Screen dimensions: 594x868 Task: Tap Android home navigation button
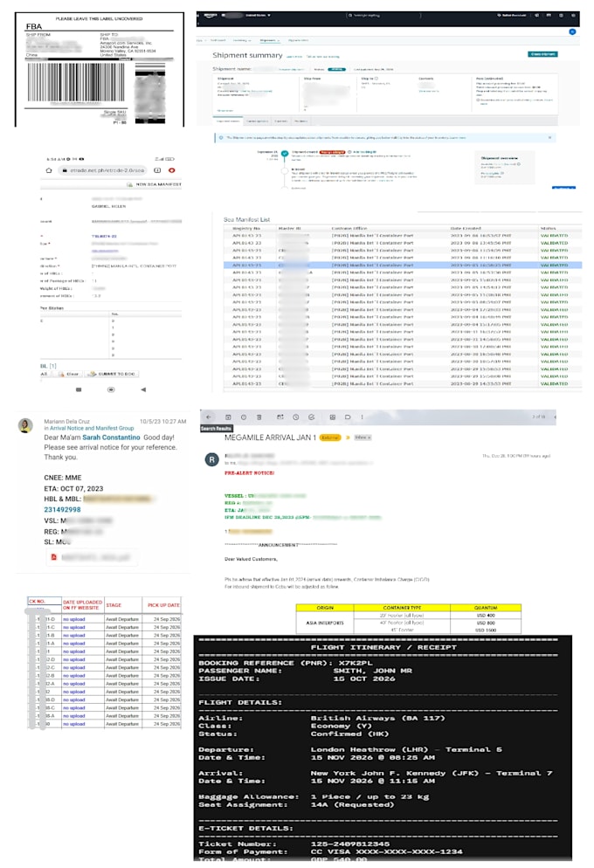coord(111,389)
